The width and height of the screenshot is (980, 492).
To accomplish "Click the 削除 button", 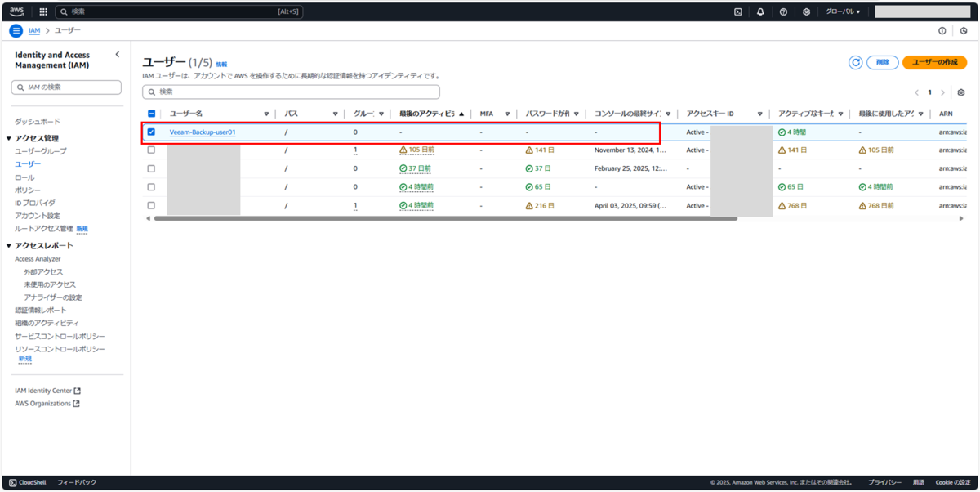I will click(883, 62).
